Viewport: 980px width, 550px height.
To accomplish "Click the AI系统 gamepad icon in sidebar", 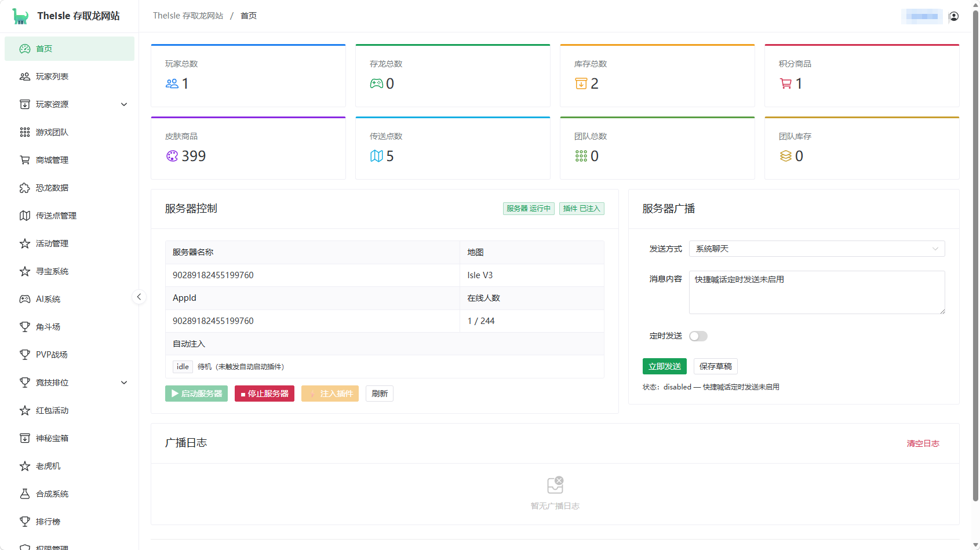I will tap(25, 299).
